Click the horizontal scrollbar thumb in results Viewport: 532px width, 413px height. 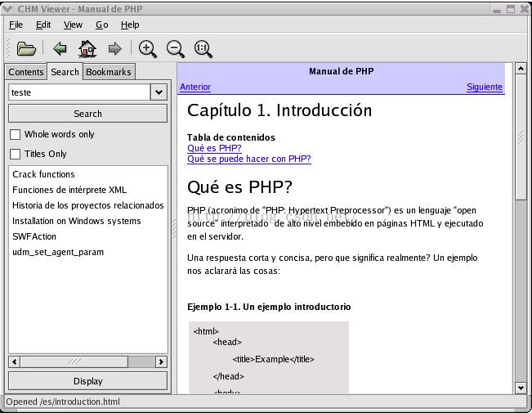74,361
